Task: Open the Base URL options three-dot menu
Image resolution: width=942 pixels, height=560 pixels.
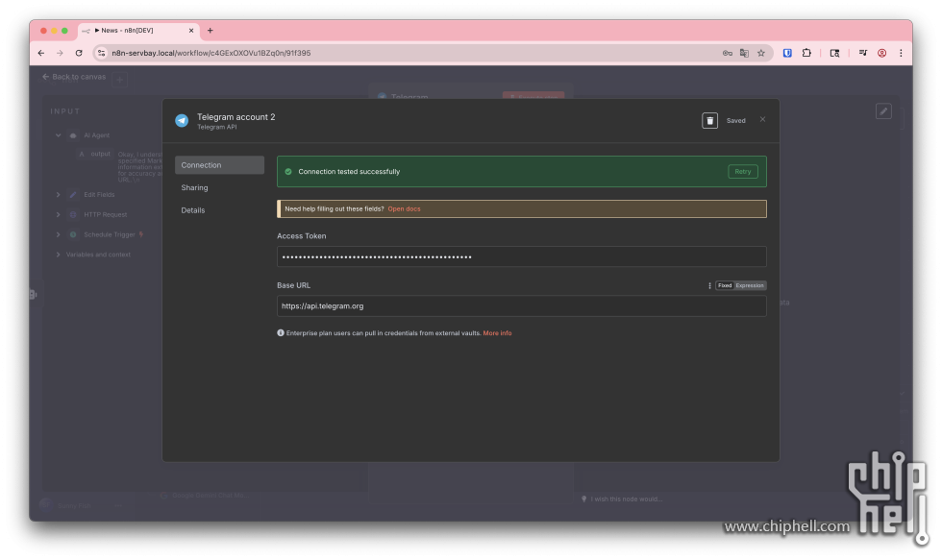Action: click(x=709, y=285)
